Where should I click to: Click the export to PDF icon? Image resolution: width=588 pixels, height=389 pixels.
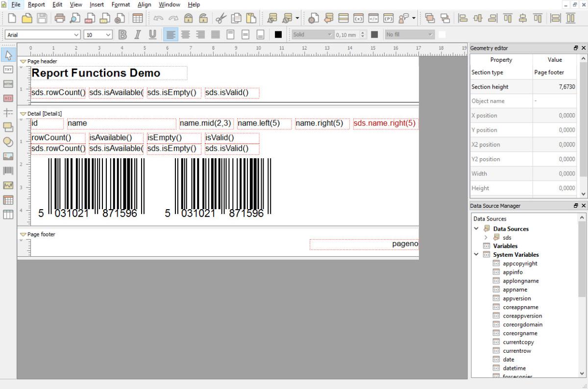90,18
